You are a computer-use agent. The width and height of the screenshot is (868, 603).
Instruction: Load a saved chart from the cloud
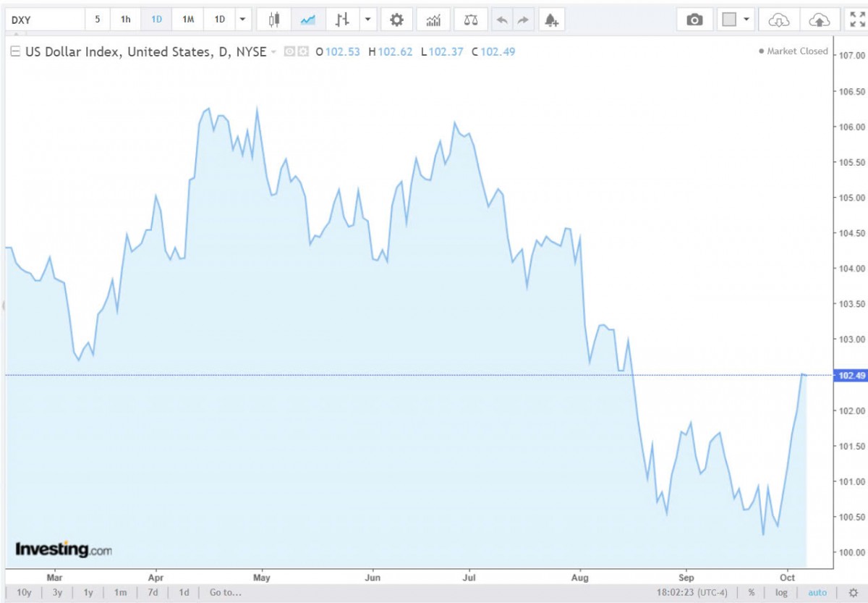click(x=779, y=20)
